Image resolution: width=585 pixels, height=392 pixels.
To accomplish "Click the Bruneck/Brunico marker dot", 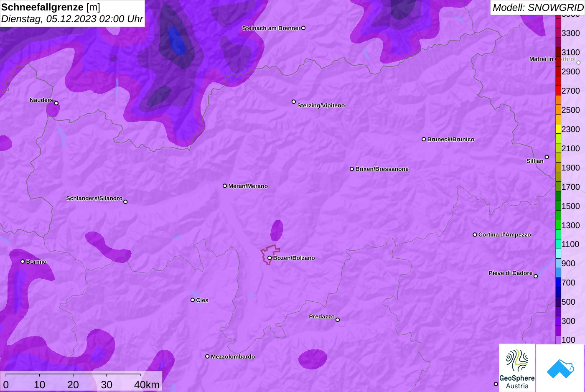I will [x=424, y=139].
